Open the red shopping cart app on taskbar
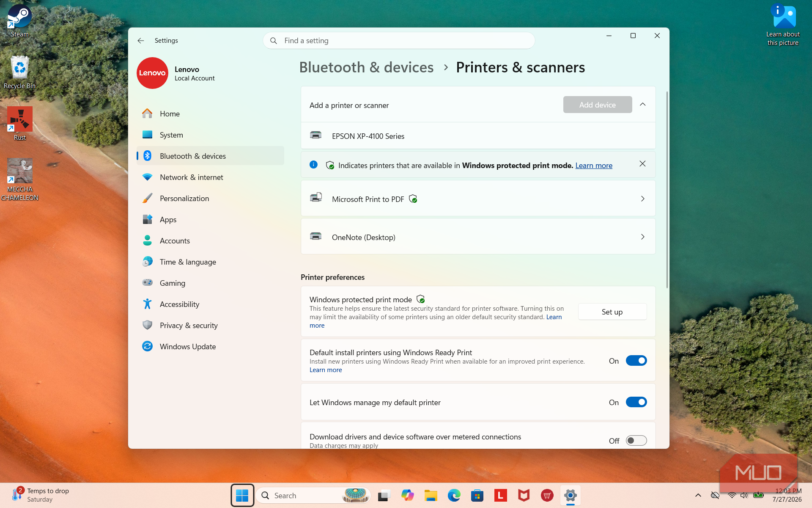This screenshot has width=812, height=508. pos(547,495)
